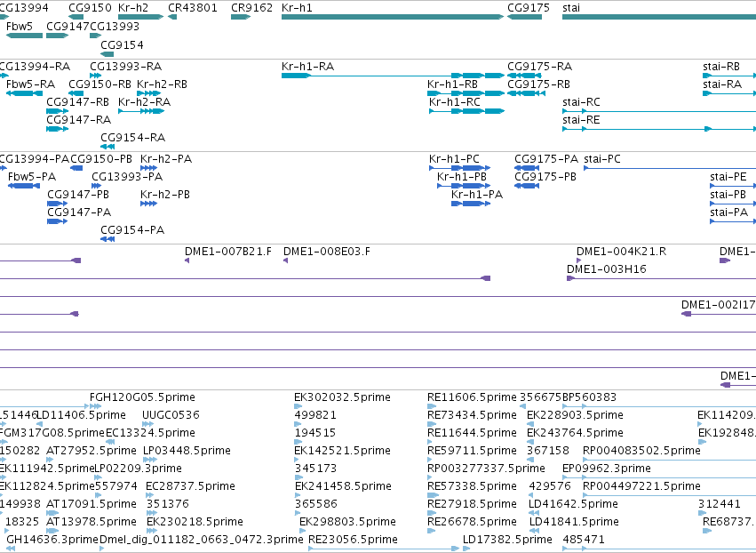The width and height of the screenshot is (756, 553).
Task: Click the DME1-004K21.R BAC end label
Action: click(622, 252)
